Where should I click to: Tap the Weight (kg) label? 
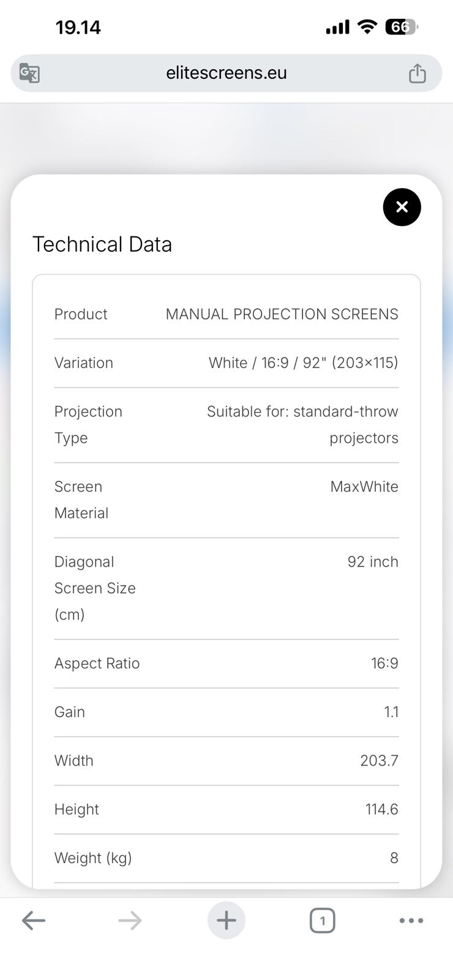click(x=93, y=858)
